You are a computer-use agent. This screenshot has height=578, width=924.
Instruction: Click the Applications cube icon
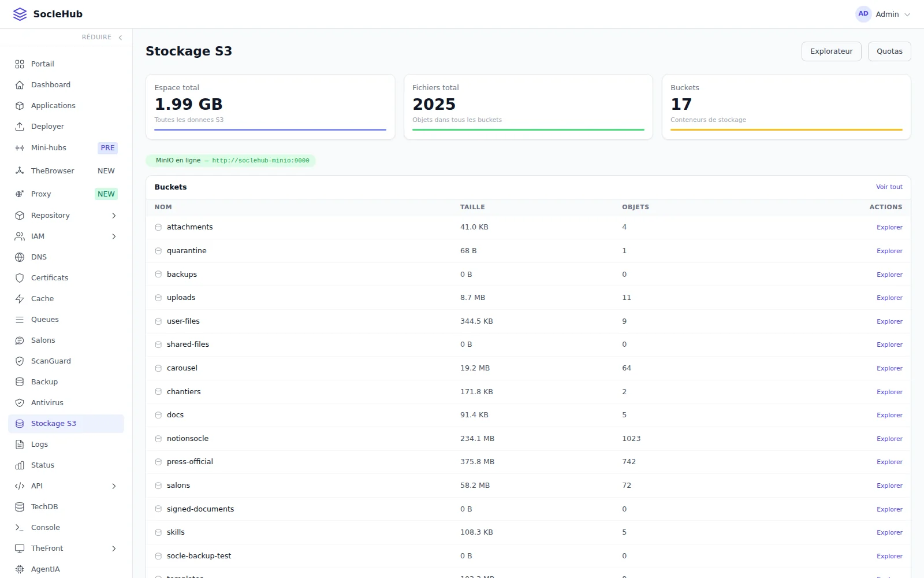[20, 106]
